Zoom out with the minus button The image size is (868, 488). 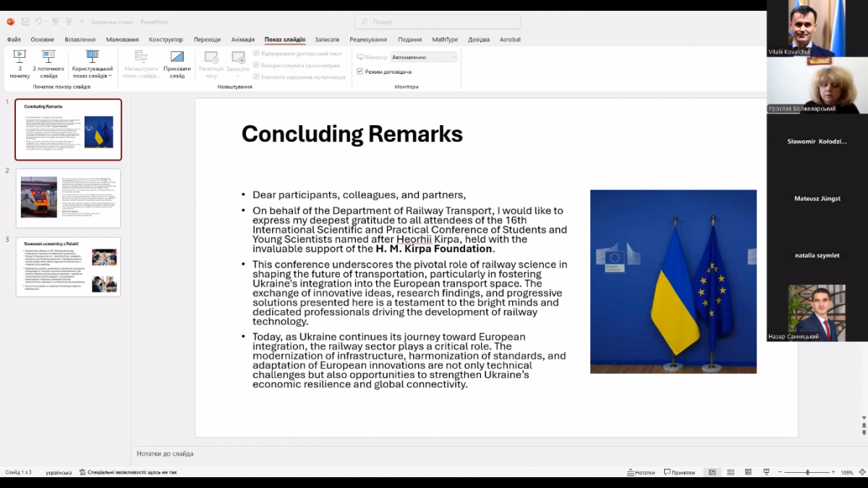780,472
